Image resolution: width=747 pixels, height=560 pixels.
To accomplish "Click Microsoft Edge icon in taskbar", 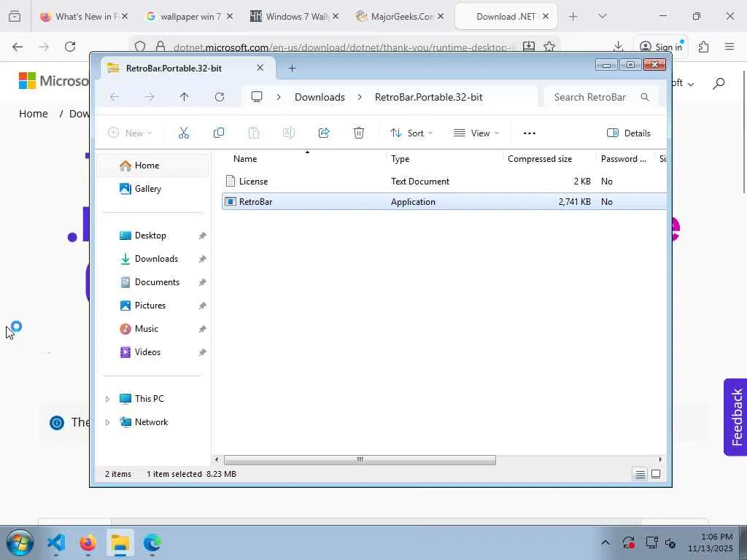I will (152, 542).
